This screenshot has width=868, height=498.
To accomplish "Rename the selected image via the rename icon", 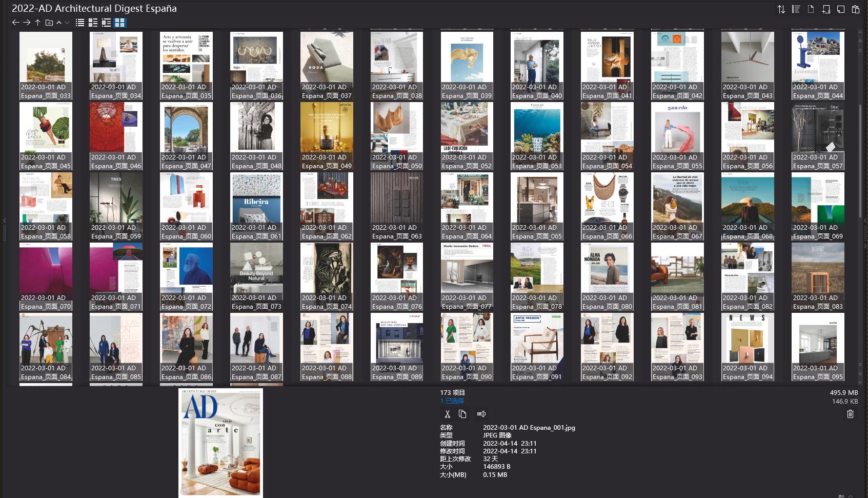I will 481,414.
